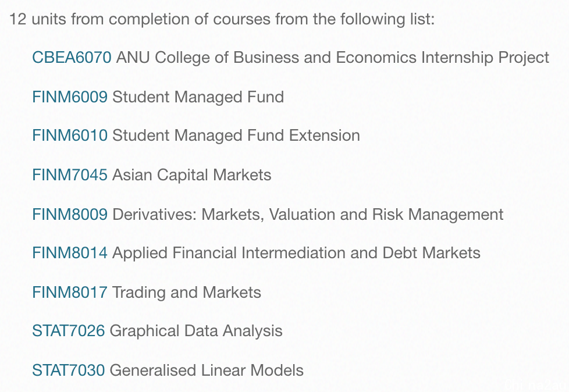Screen dimensions: 569x392
Task: Select the 'Generalised Linear Models' course title
Action: pyautogui.click(x=207, y=370)
